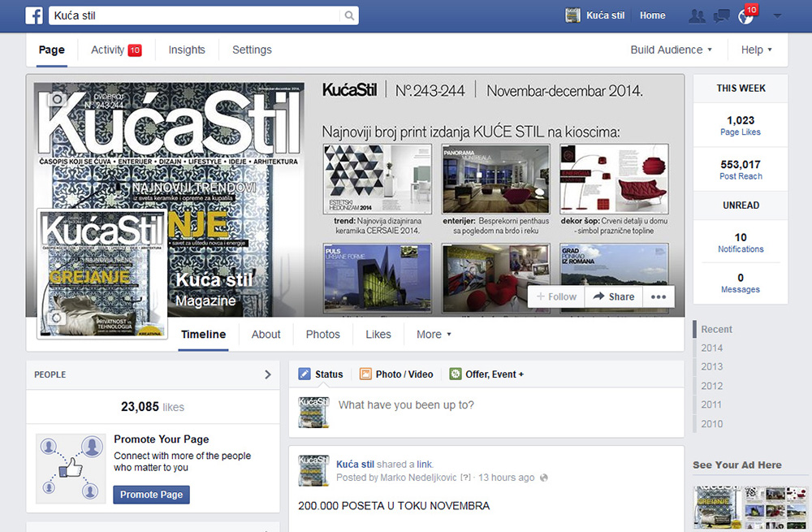Viewport: 812px width, 532px height.
Task: Click the Kuća stil avatar in top bar
Action: coord(572,15)
